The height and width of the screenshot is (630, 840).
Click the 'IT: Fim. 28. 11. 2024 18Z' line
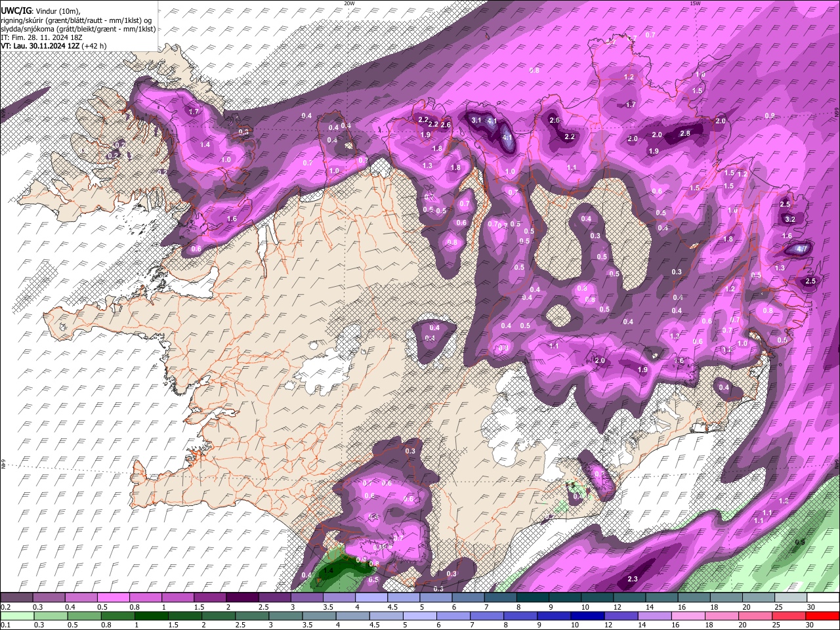click(x=41, y=37)
